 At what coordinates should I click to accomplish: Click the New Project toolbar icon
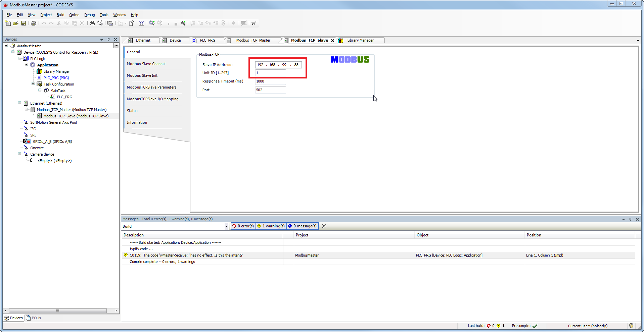(8, 23)
